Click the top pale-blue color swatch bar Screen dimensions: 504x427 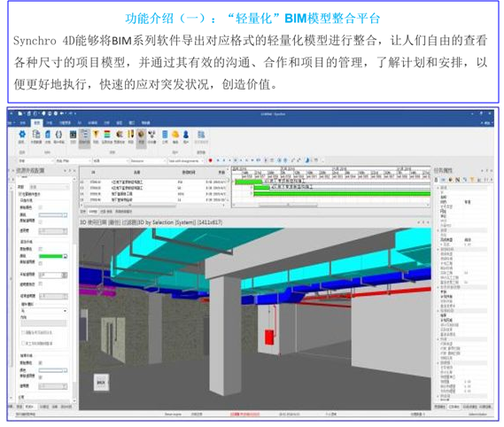pyautogui.click(x=50, y=214)
